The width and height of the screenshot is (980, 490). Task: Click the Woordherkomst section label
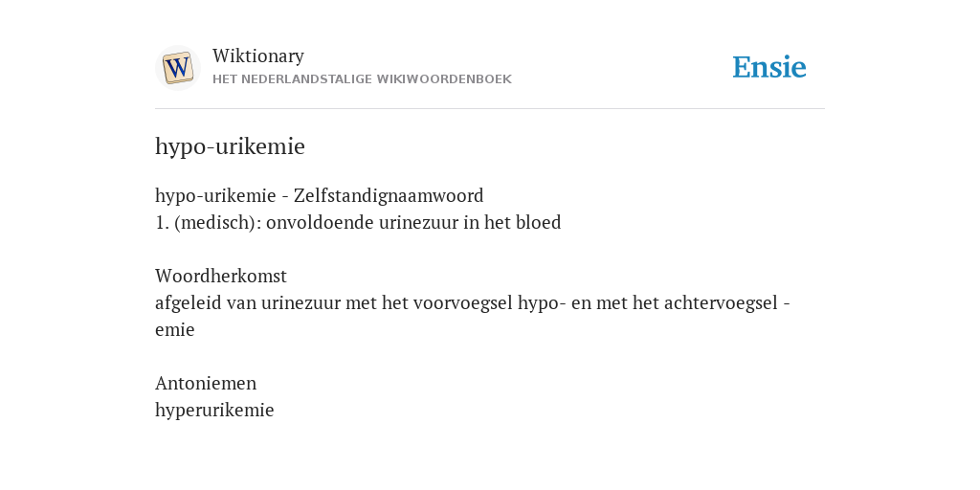tap(221, 276)
